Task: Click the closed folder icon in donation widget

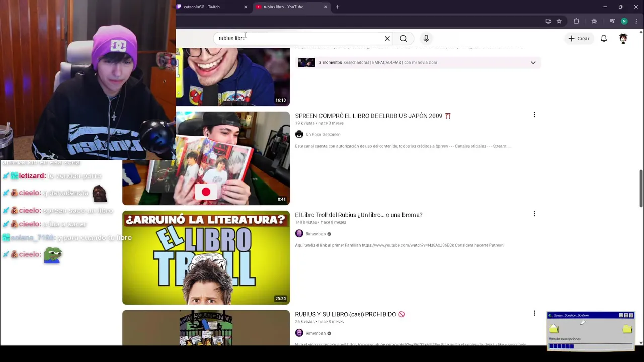Action: [627, 329]
